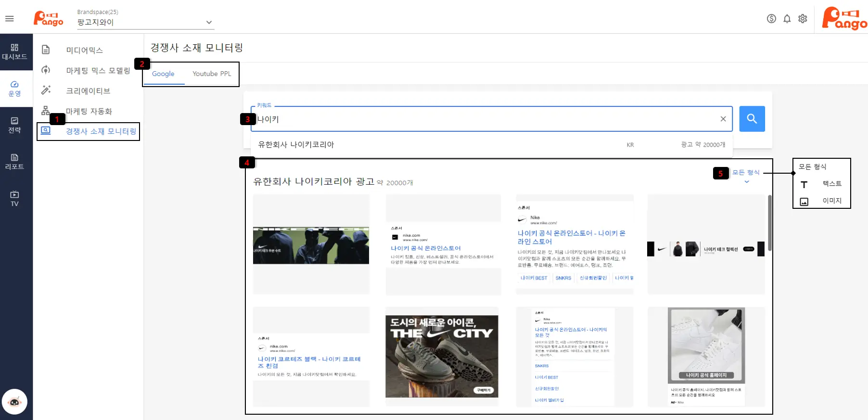Click the 나이키 keyword input field
Image resolution: width=868 pixels, height=420 pixels.
(x=481, y=119)
